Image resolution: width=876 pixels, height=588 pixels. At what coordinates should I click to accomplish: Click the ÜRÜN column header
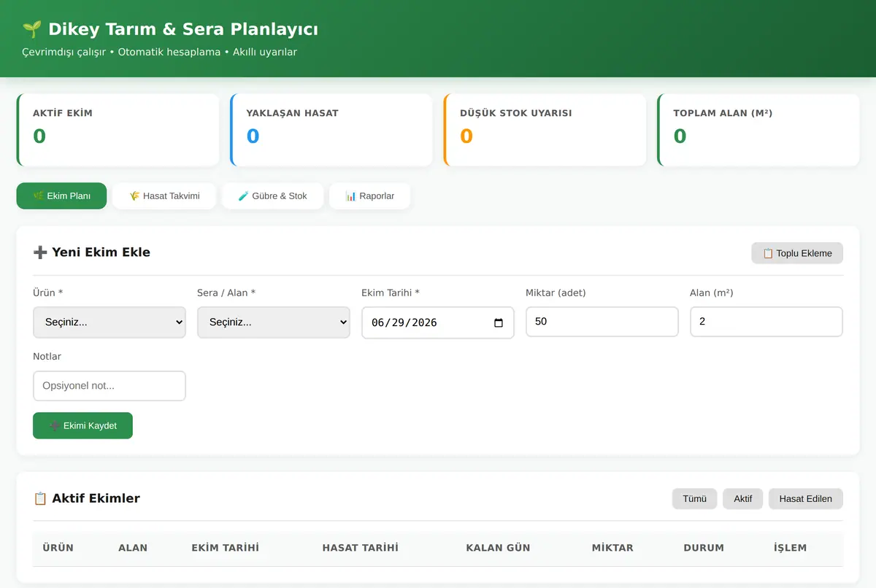(58, 548)
